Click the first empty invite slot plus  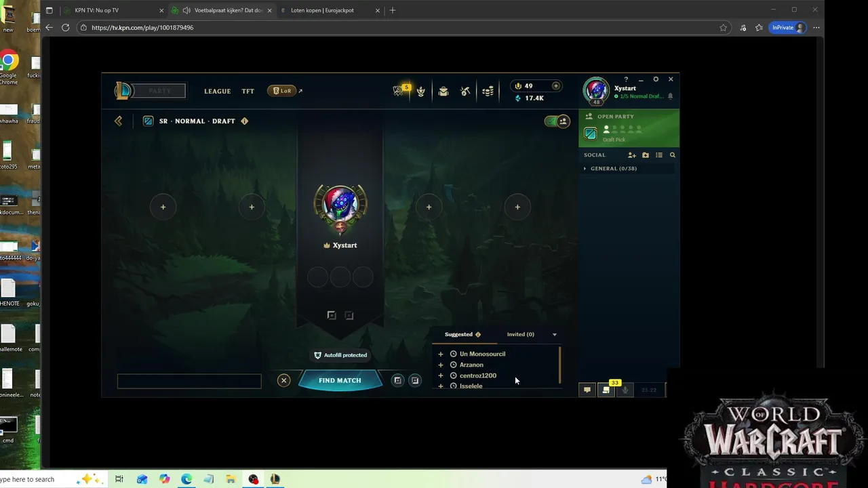163,207
